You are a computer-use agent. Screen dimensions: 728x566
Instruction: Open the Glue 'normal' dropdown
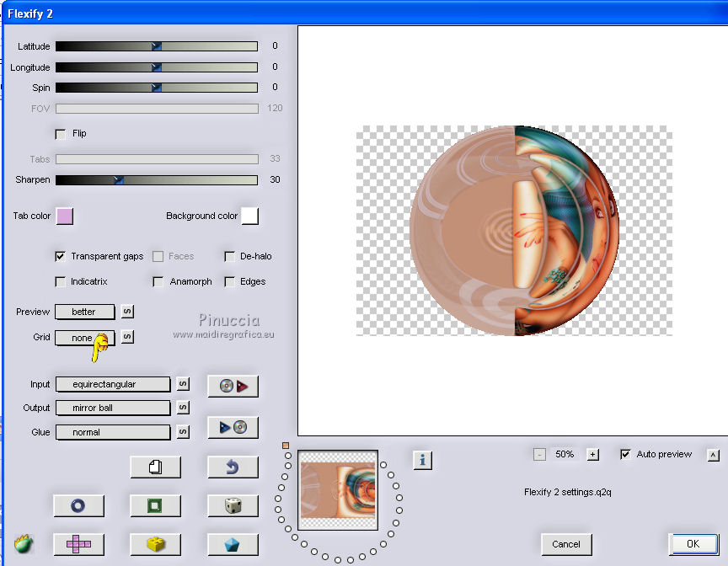113,432
